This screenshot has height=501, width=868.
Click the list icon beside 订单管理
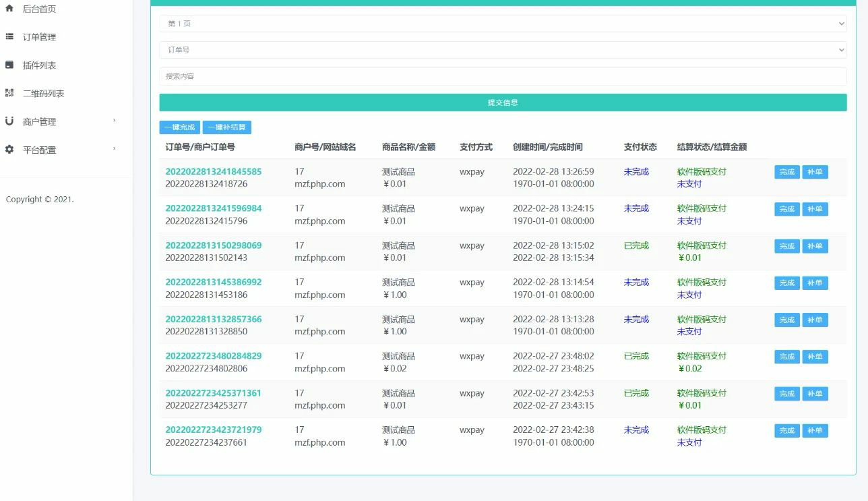[9, 37]
